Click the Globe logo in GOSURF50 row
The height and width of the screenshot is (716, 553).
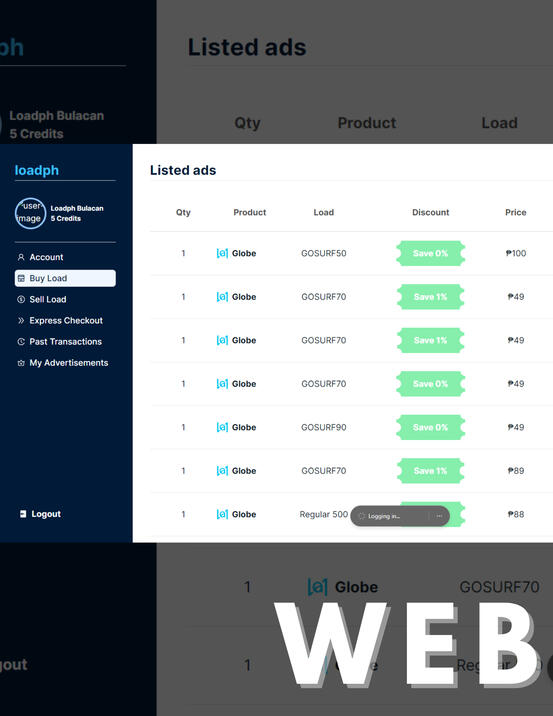222,253
